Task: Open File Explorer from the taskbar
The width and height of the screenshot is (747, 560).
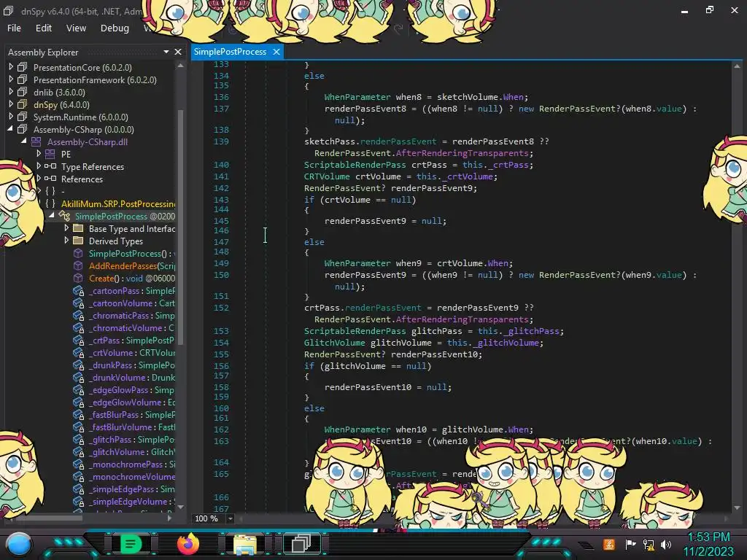Action: click(245, 544)
